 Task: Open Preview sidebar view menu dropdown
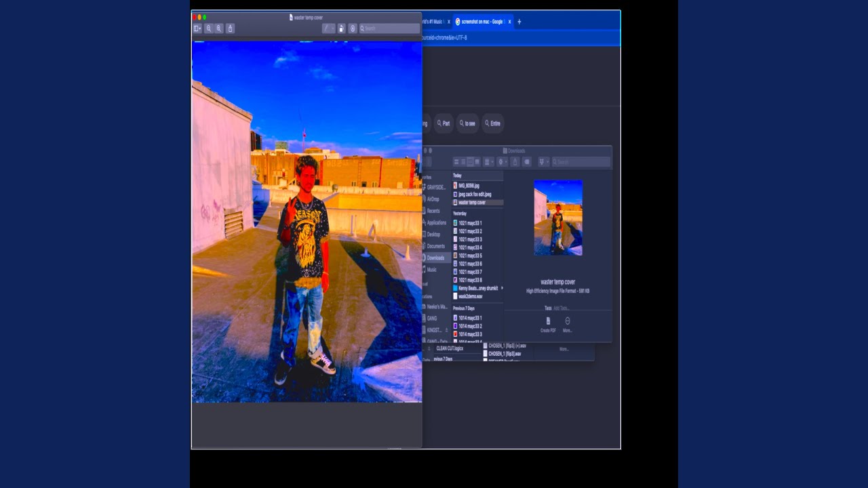197,28
